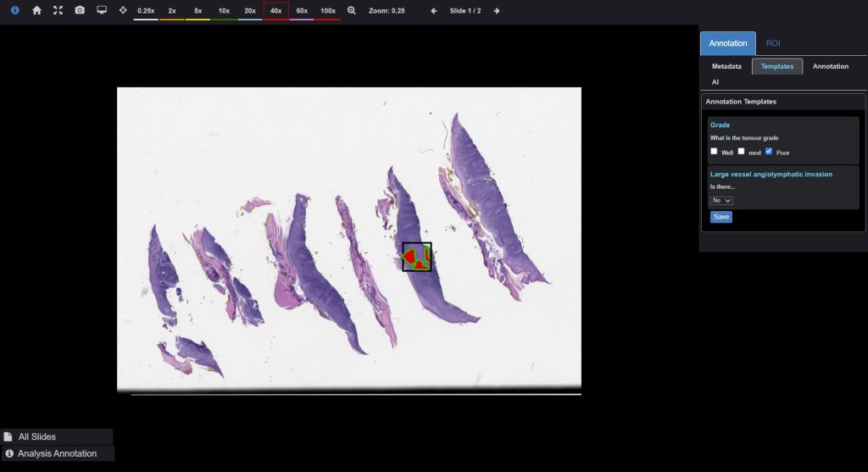Click the magnifier zoom icon
This screenshot has height=472, width=868.
pyautogui.click(x=352, y=10)
